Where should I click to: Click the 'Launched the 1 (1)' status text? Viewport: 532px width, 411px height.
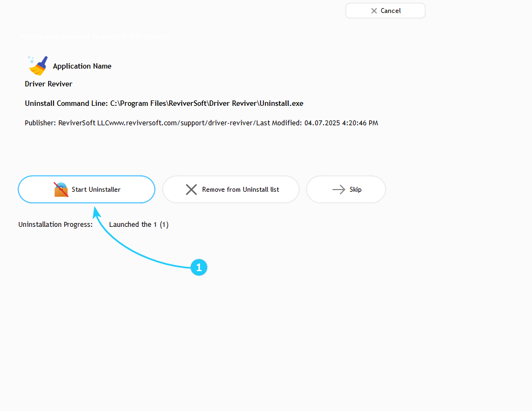click(139, 225)
